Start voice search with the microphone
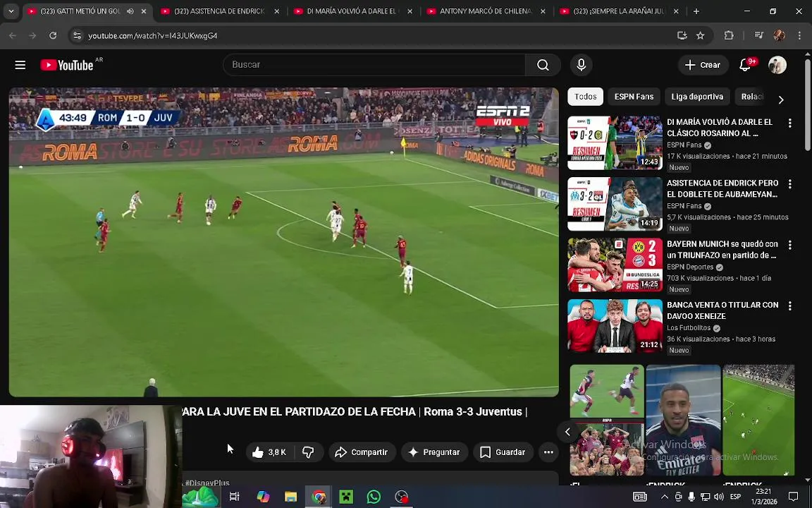812x508 pixels. click(581, 65)
